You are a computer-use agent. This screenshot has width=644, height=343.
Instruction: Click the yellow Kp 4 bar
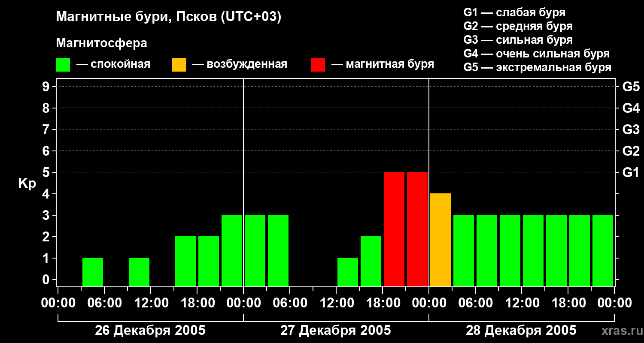tap(440, 240)
